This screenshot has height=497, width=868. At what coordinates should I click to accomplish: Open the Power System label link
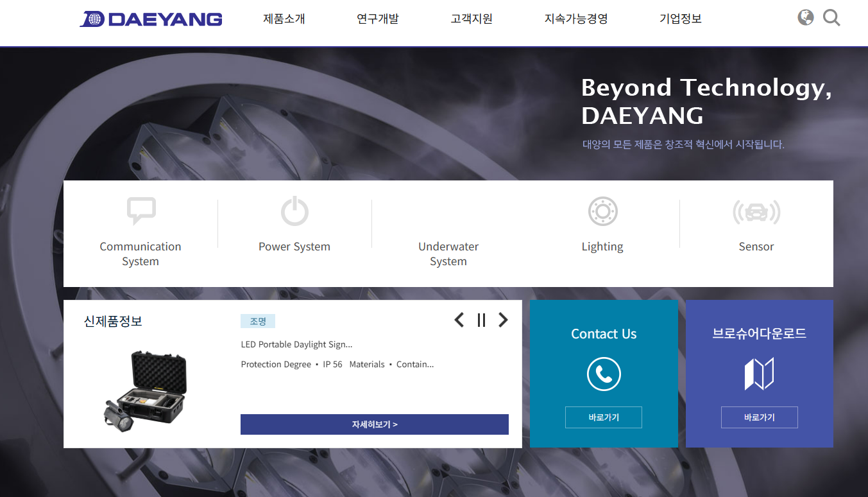(294, 247)
